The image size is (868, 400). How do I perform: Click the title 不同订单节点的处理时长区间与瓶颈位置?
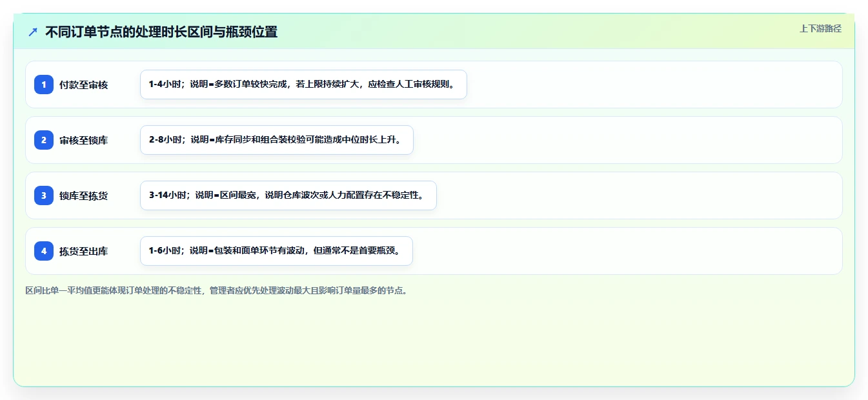click(x=161, y=32)
